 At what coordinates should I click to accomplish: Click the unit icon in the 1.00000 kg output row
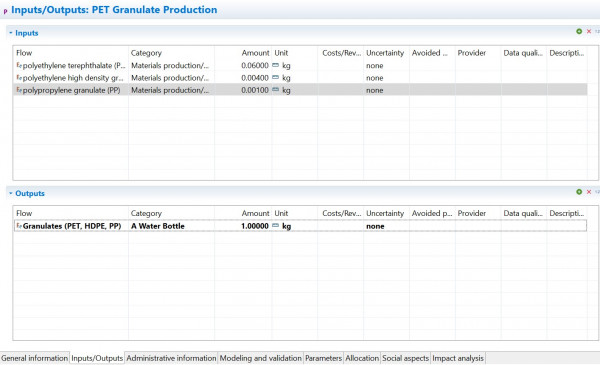(276, 226)
